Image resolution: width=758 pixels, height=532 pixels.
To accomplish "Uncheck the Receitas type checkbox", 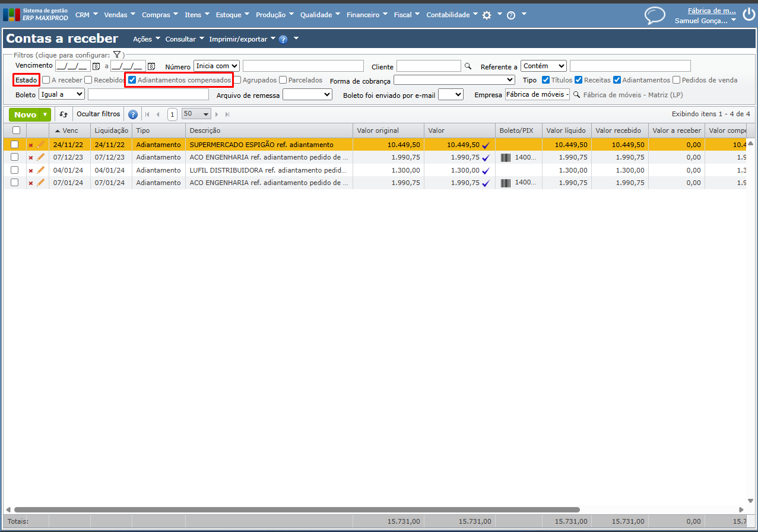I will tap(579, 80).
